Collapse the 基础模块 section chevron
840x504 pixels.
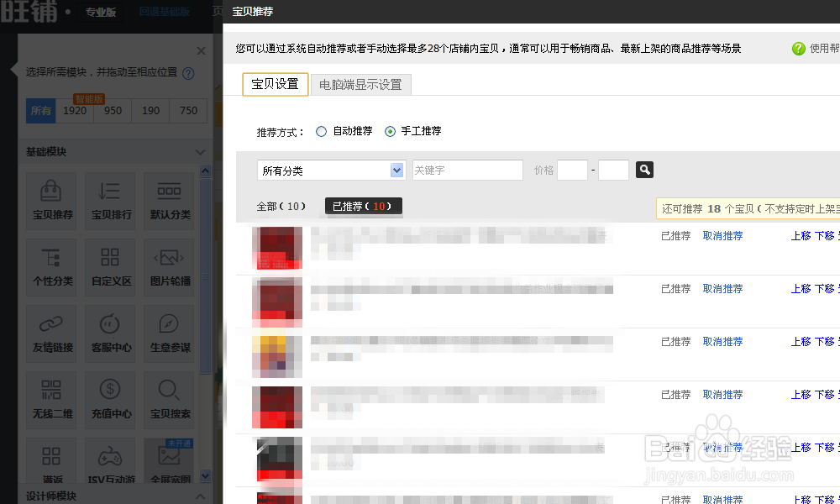[200, 152]
